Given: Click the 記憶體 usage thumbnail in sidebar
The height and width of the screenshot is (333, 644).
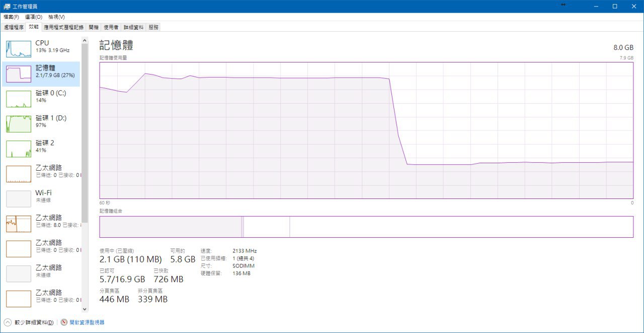Looking at the screenshot, I should [19, 74].
